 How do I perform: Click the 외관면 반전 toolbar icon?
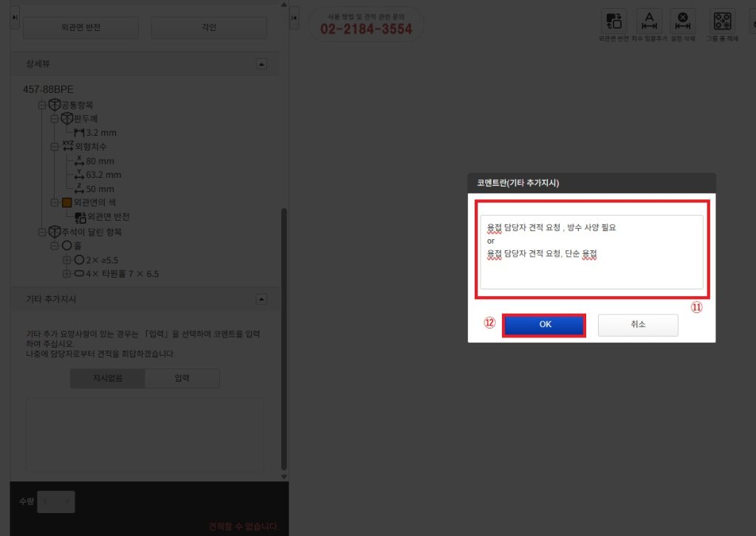coord(613,21)
